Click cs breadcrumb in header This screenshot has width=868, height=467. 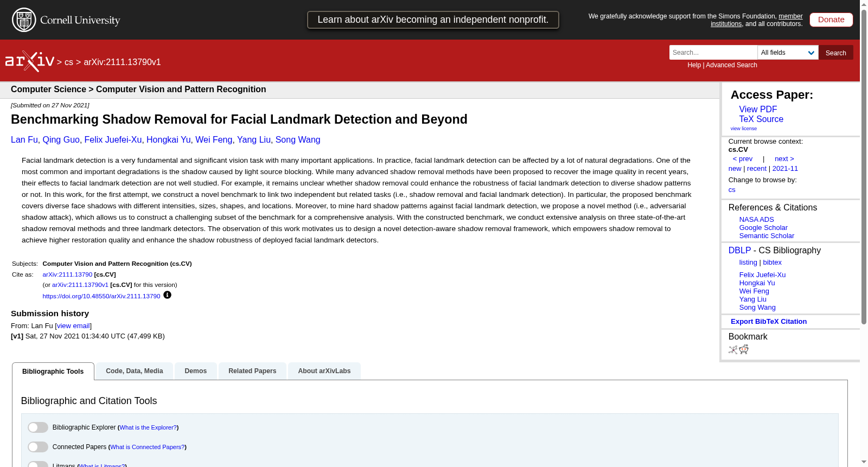[69, 62]
